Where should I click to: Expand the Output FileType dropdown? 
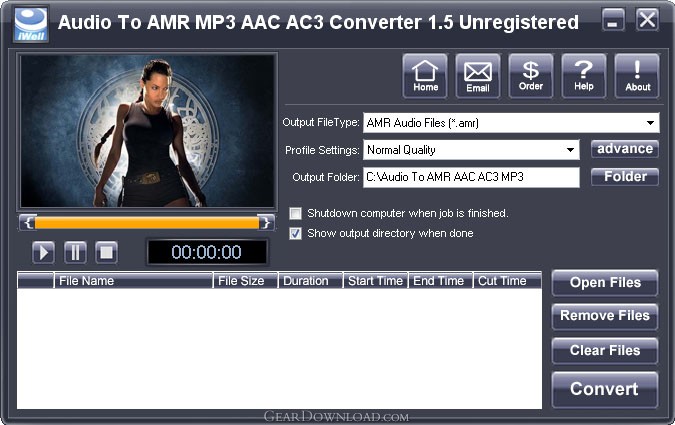coord(650,123)
